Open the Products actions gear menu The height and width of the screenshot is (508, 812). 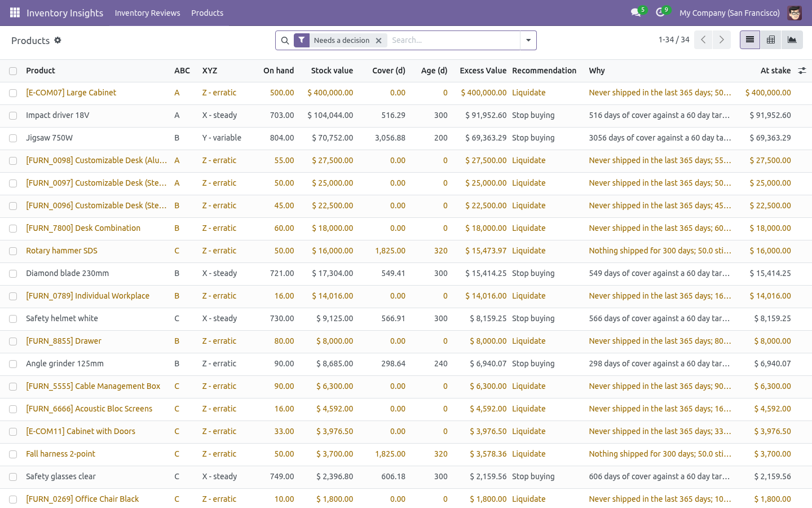point(58,40)
